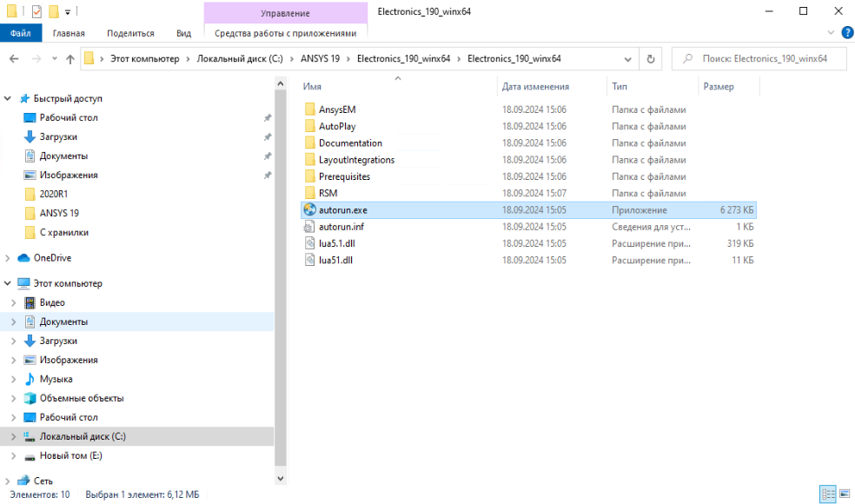Expand the OneDrive node

pos(8,258)
